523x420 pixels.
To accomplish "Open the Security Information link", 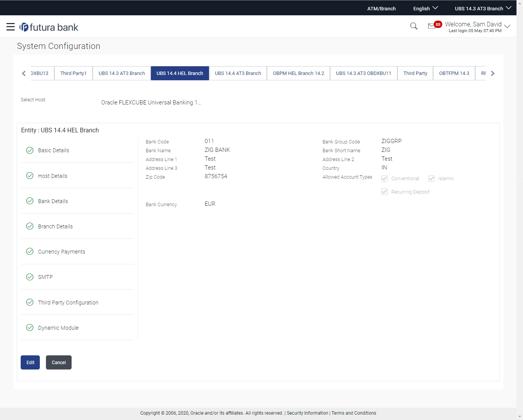I will pyautogui.click(x=307, y=413).
